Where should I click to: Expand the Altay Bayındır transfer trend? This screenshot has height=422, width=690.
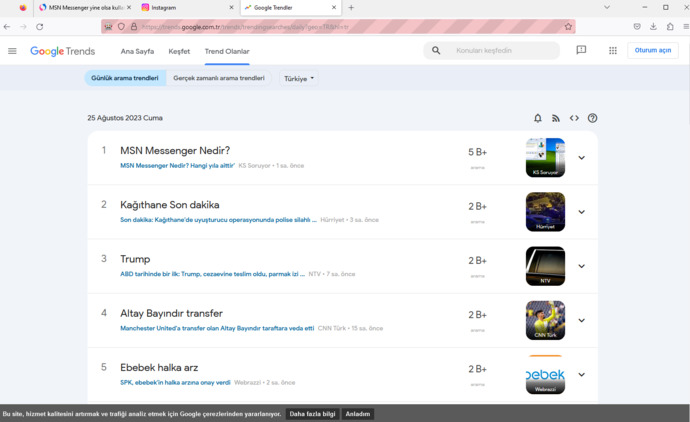point(581,320)
